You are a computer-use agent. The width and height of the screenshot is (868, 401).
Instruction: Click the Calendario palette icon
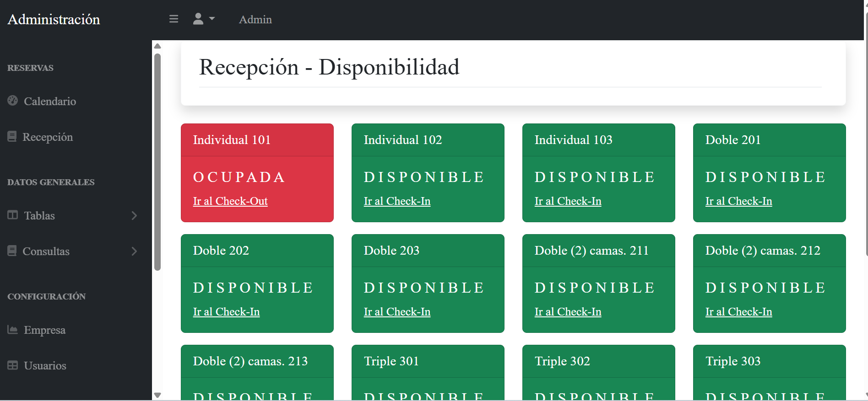click(x=13, y=101)
